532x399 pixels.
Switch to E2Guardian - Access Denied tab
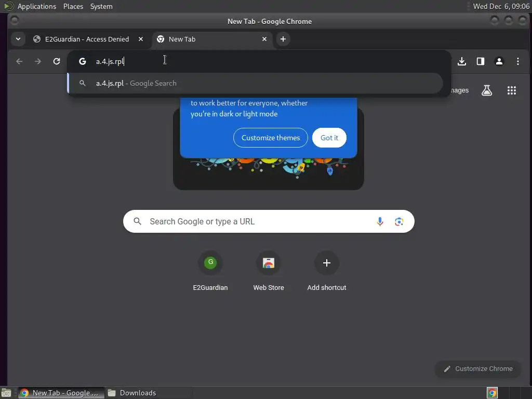87,39
